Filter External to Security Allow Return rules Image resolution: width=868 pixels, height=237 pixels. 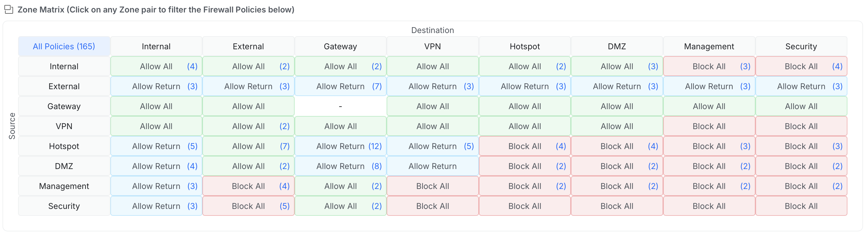pos(801,86)
